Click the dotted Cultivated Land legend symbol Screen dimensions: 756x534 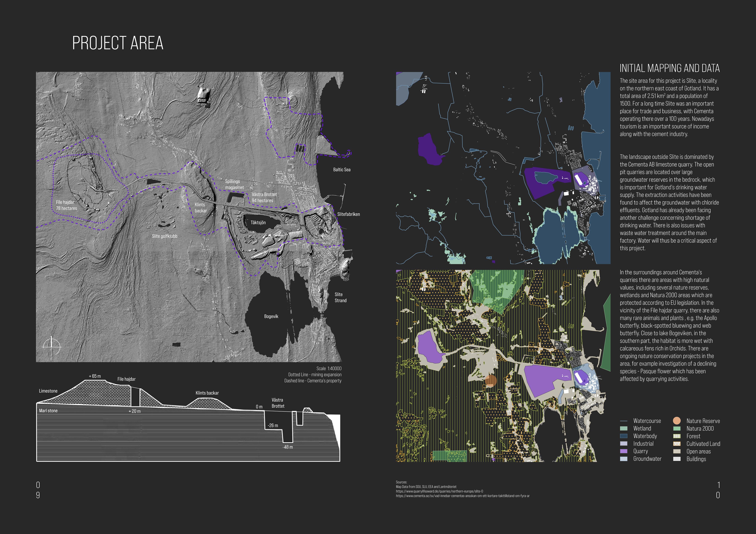point(677,444)
